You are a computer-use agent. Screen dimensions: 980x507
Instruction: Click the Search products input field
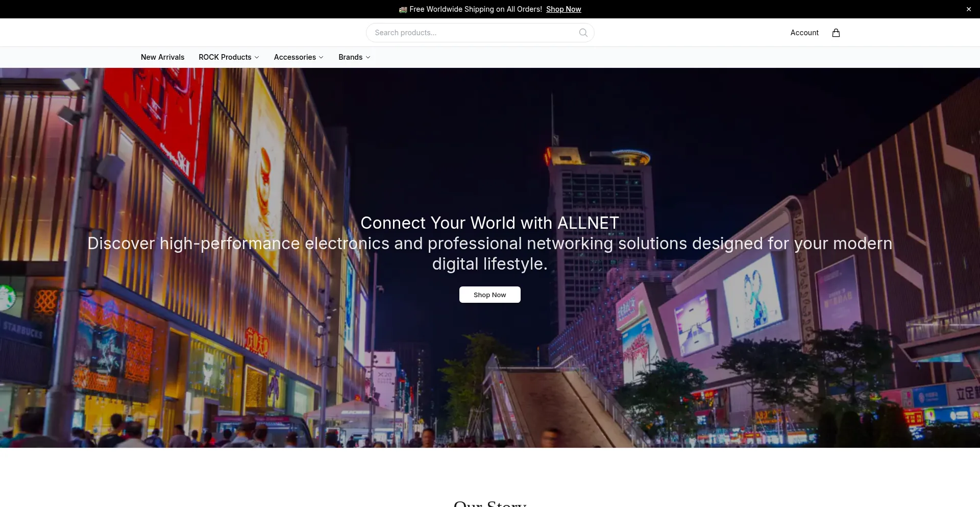480,33
